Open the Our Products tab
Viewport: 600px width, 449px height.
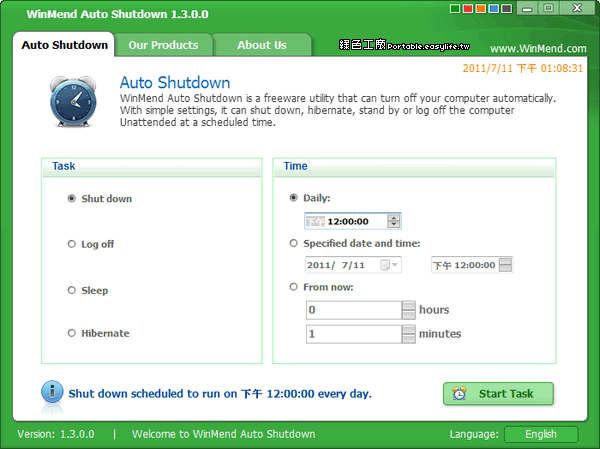(163, 45)
